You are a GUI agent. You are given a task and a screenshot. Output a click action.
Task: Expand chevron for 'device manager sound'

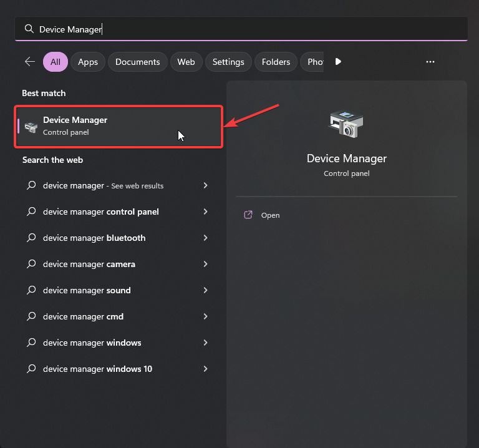click(x=206, y=290)
